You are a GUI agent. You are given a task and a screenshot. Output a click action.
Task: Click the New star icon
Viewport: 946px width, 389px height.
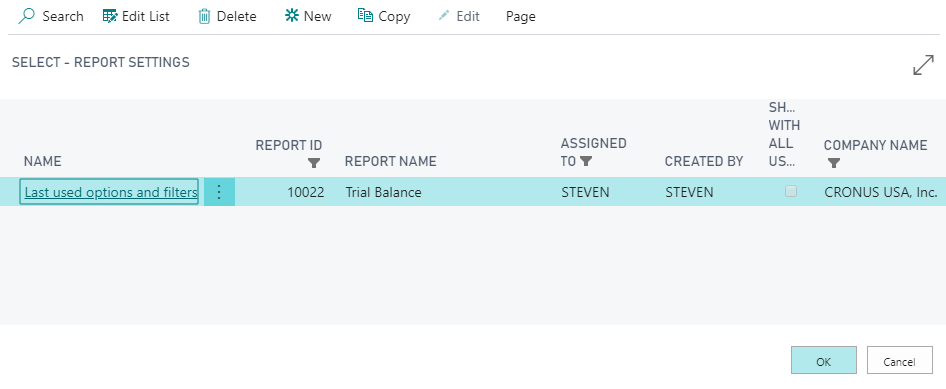coord(292,16)
